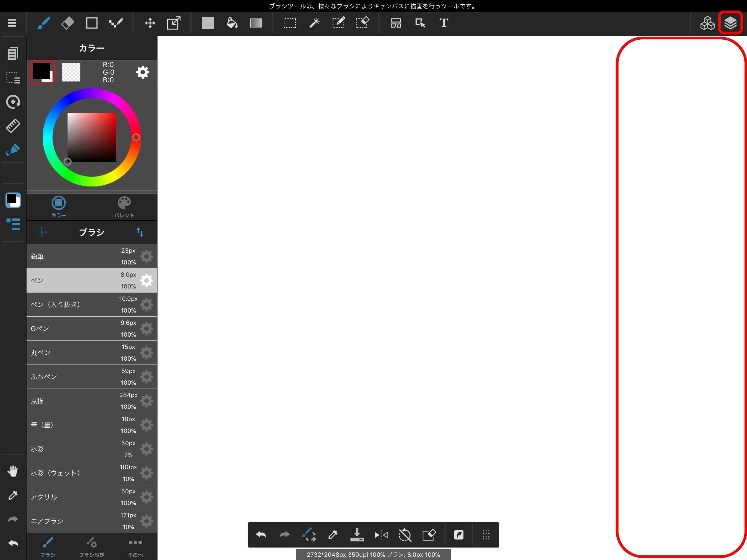This screenshot has height=560, width=747.
Task: Select the Transform tool
Action: coord(174,23)
